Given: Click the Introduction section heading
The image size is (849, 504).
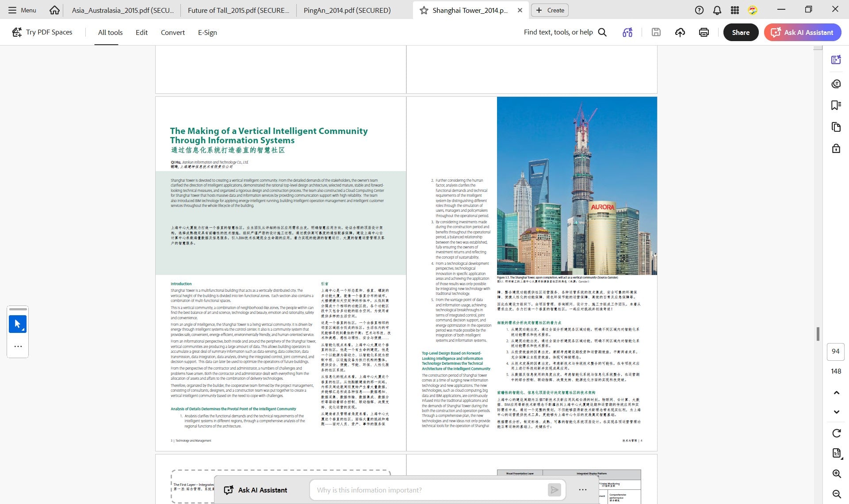Looking at the screenshot, I should tap(181, 284).
